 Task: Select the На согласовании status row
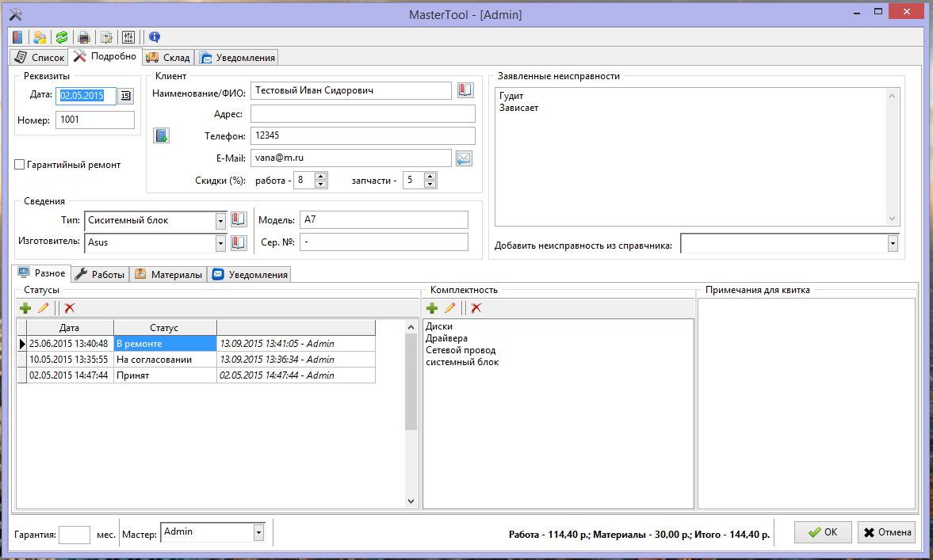click(197, 360)
